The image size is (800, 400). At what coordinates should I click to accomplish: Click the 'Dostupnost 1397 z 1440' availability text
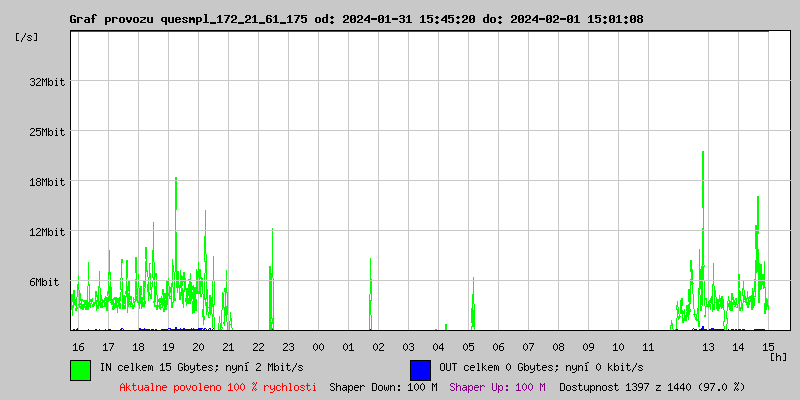point(652,386)
